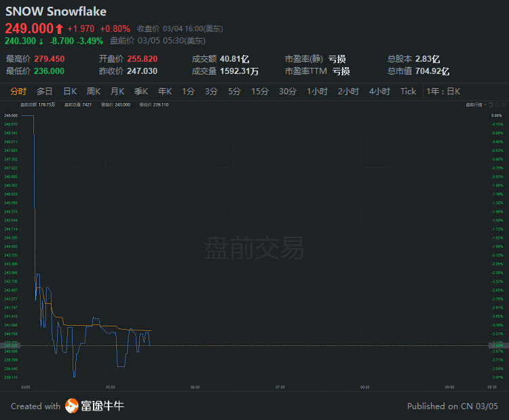Viewport: 509px width, 420px height.
Task: Click the chart's 最高价 243.000 label
Action: (x=115, y=104)
